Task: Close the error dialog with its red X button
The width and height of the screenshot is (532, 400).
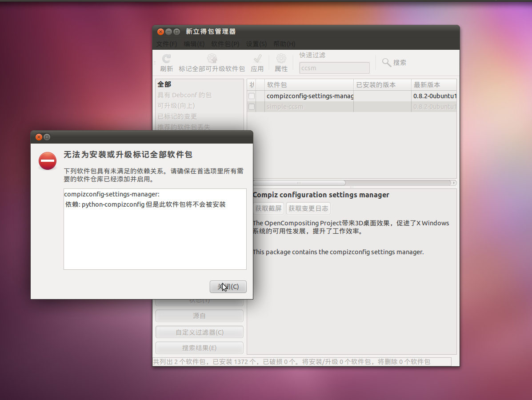Action: (x=39, y=137)
